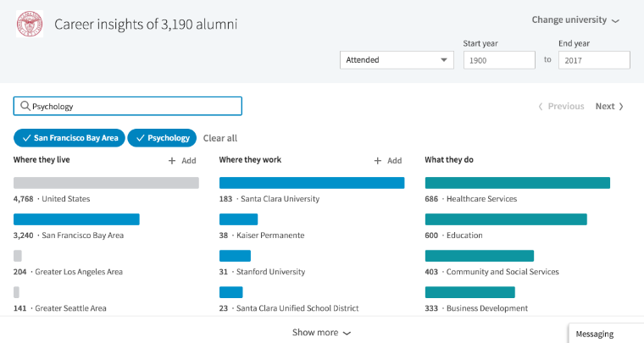The width and height of the screenshot is (644, 343).
Task: Deselect the Psychology filter chip
Action: click(x=162, y=138)
